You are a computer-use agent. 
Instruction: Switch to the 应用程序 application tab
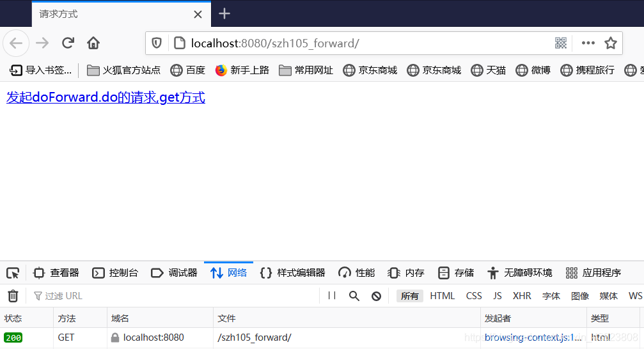[x=593, y=273]
